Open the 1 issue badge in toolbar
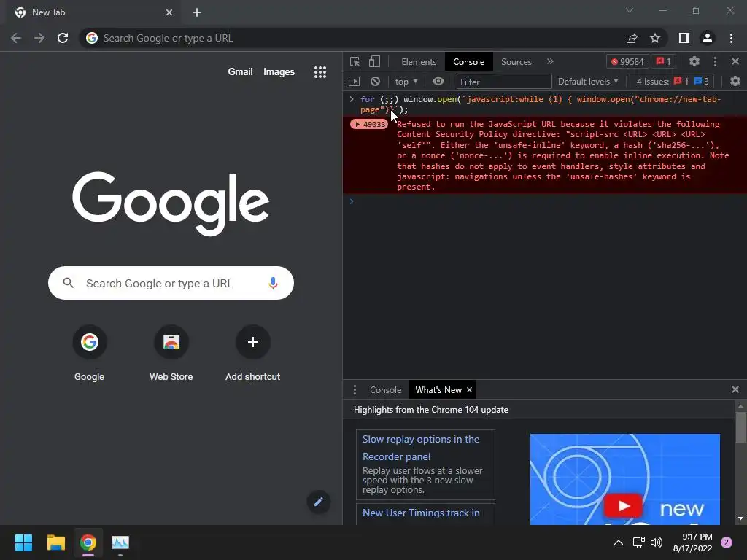 click(663, 61)
